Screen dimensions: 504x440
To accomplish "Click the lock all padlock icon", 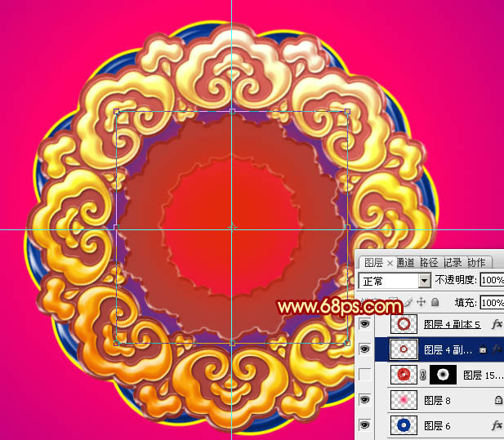I will (x=435, y=302).
